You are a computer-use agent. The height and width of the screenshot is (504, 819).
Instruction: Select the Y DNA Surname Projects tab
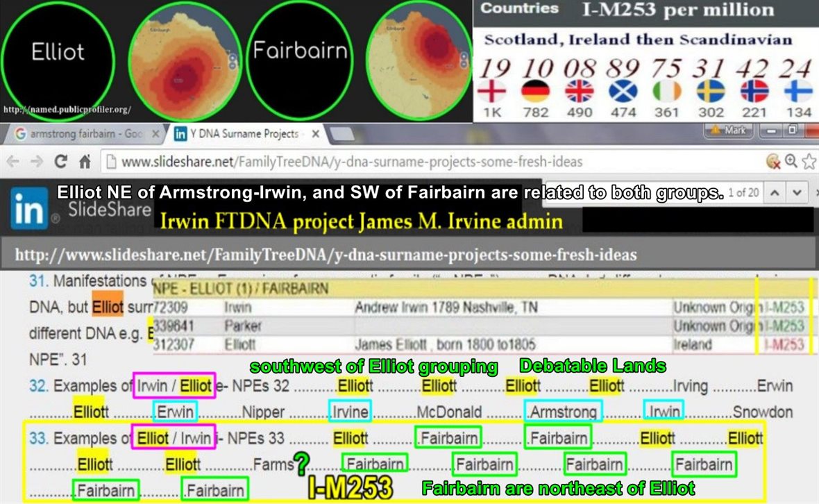click(246, 134)
